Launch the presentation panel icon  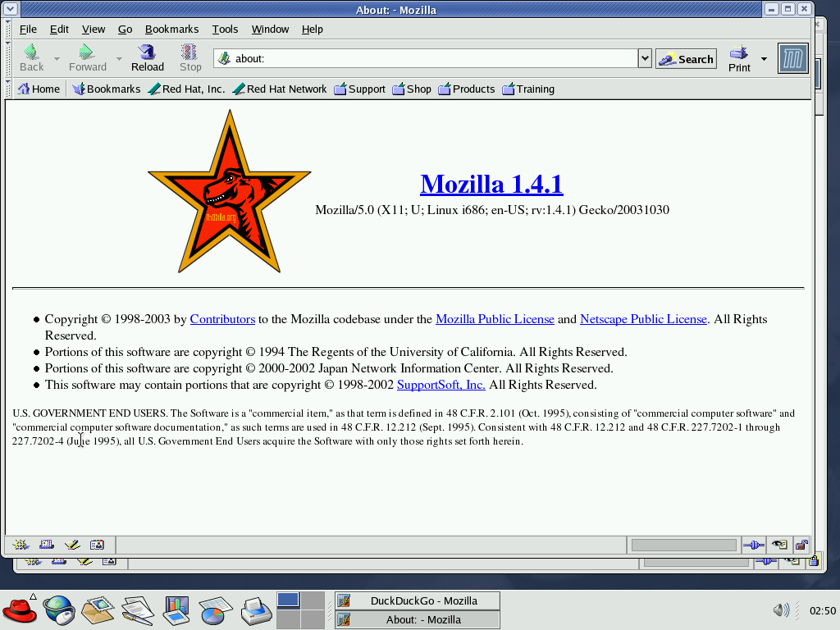176,610
